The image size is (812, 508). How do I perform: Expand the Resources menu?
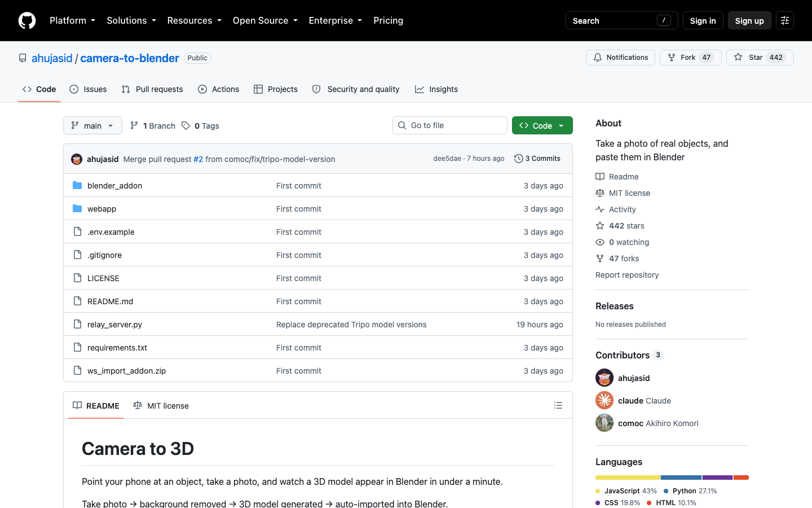(194, 20)
